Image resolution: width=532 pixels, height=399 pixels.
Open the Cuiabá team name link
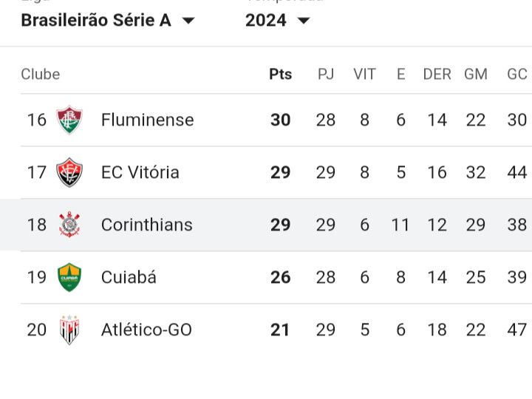pyautogui.click(x=129, y=277)
